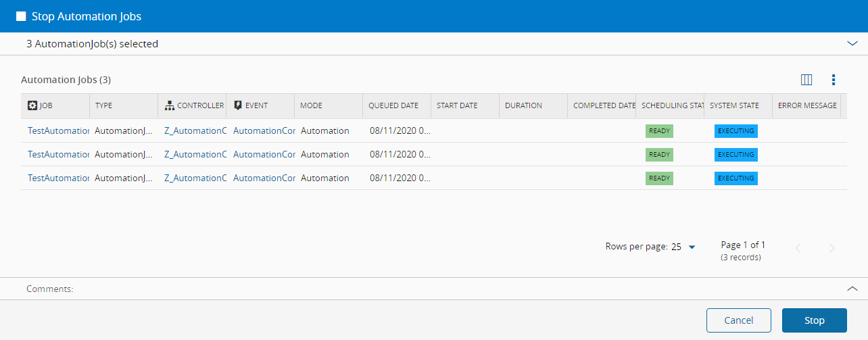The height and width of the screenshot is (340, 868).
Task: Sort by DURATION column header
Action: click(523, 105)
